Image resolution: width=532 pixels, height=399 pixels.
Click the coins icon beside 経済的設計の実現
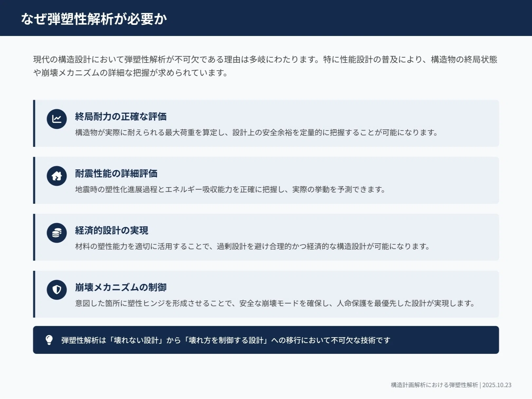click(57, 233)
